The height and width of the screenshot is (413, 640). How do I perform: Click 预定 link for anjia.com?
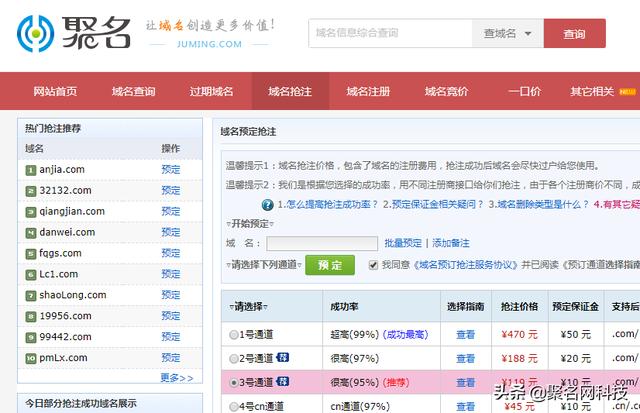pyautogui.click(x=171, y=170)
